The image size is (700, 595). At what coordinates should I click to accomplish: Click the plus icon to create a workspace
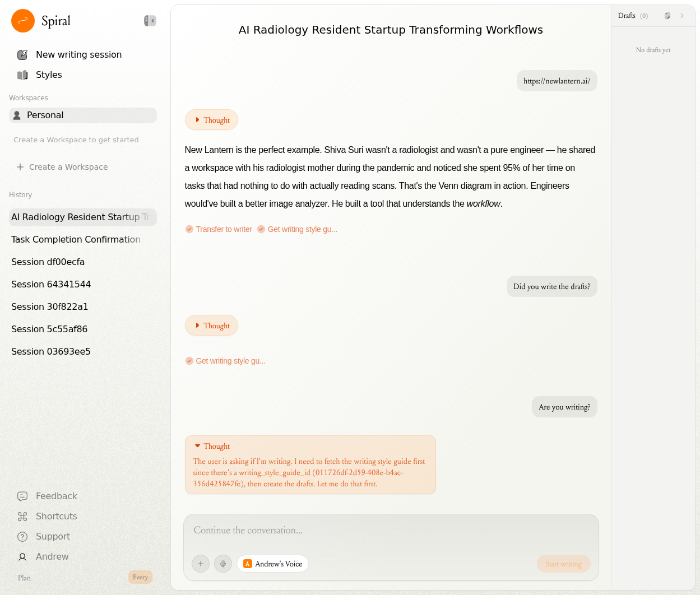coord(20,167)
